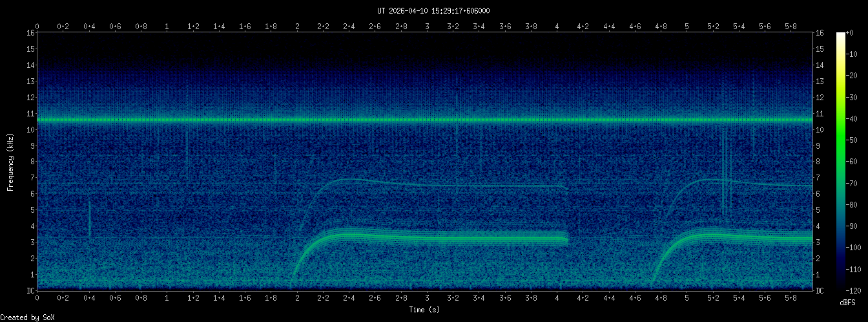
Task: Click the 0 second tick on bottom time axis
Action: [37, 298]
